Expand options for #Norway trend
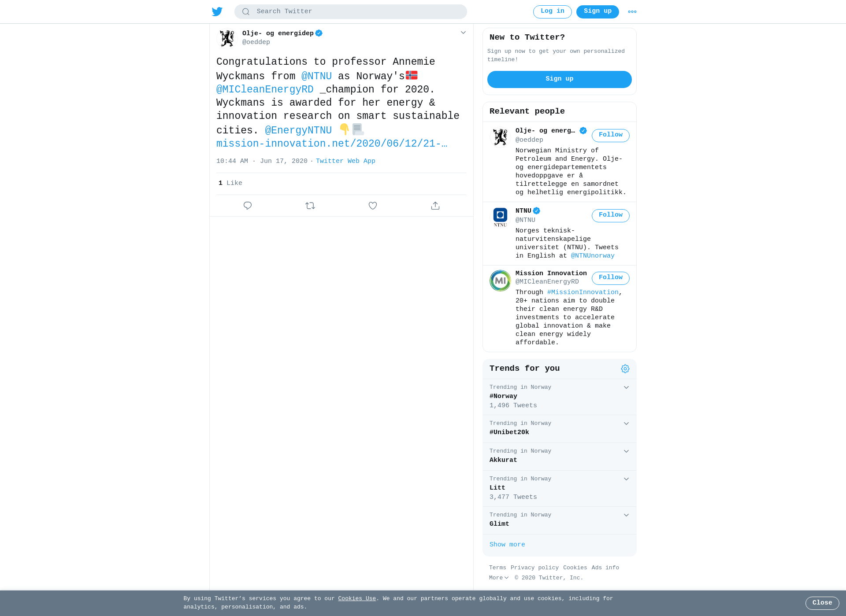 click(x=626, y=387)
